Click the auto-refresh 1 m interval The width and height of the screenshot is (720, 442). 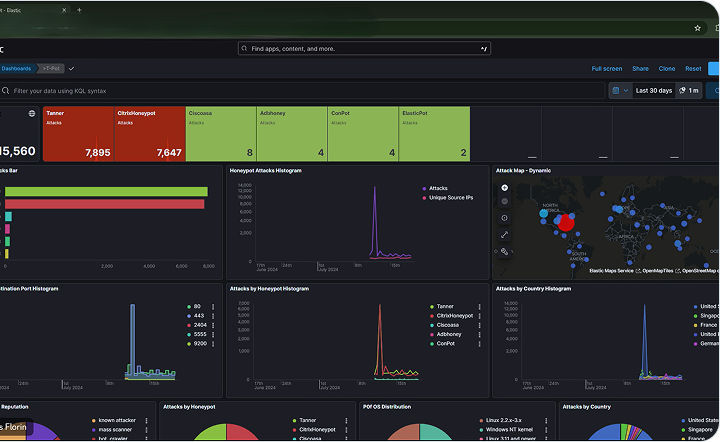689,90
